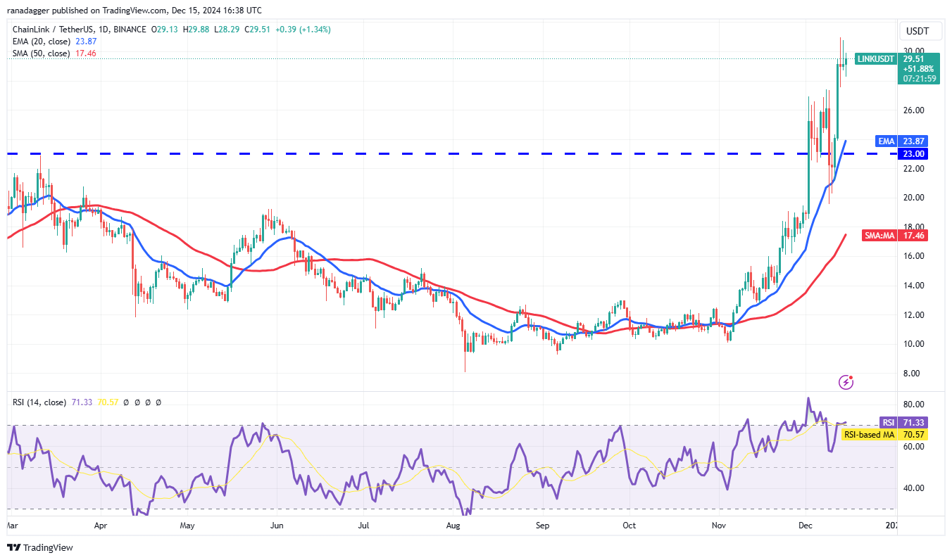Click the LINKUSDT price label tag
The width and height of the screenshot is (952, 560).
click(877, 60)
